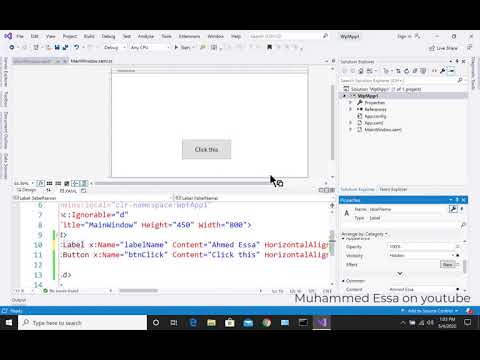Click the search icon in the Properties panel

[462, 226]
